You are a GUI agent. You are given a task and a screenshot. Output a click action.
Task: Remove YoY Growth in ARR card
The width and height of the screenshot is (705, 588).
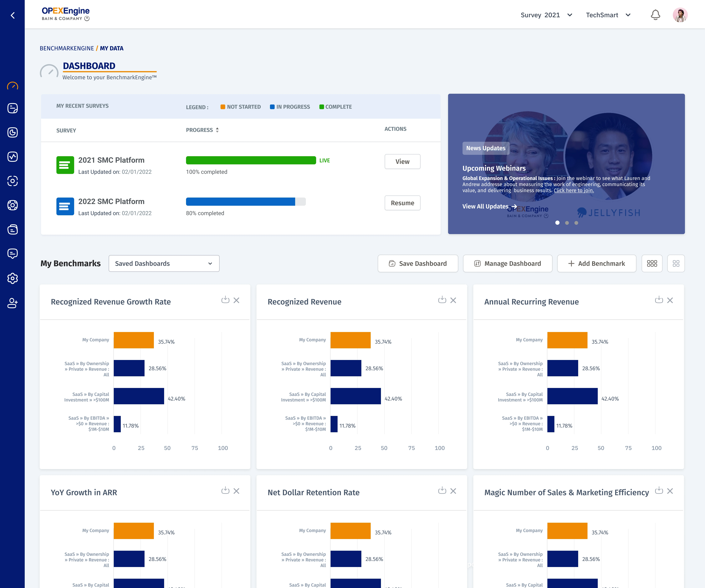pos(236,491)
